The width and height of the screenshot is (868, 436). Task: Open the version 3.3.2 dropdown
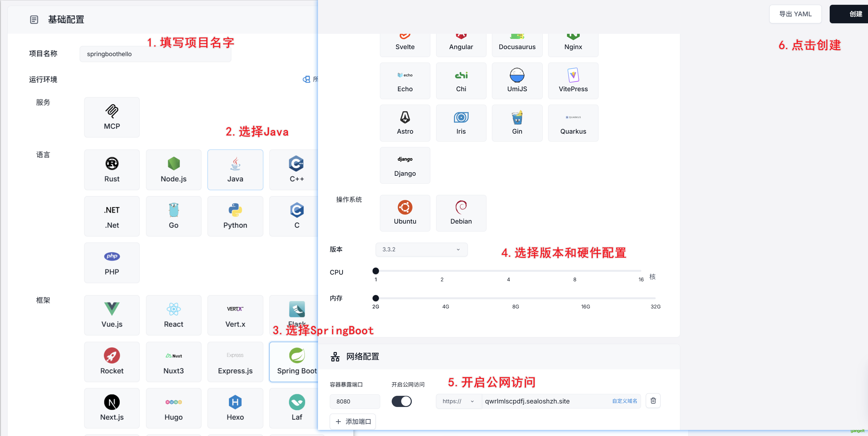tap(421, 249)
